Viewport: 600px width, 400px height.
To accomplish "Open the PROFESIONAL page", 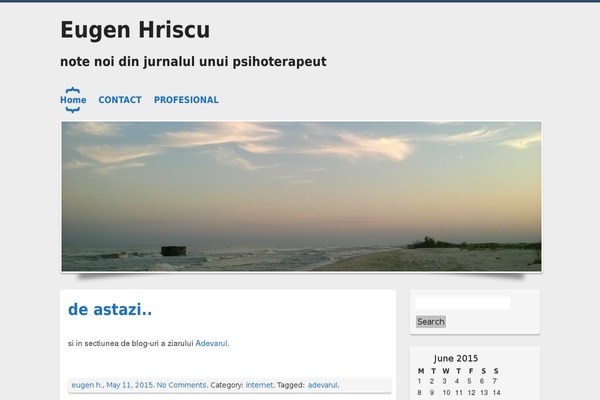I will [x=186, y=100].
